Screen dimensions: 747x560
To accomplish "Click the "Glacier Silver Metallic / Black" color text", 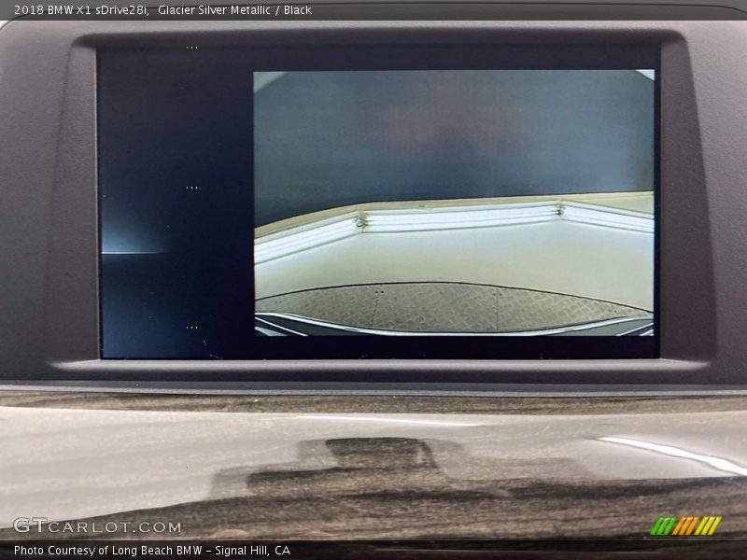I will click(x=234, y=10).
